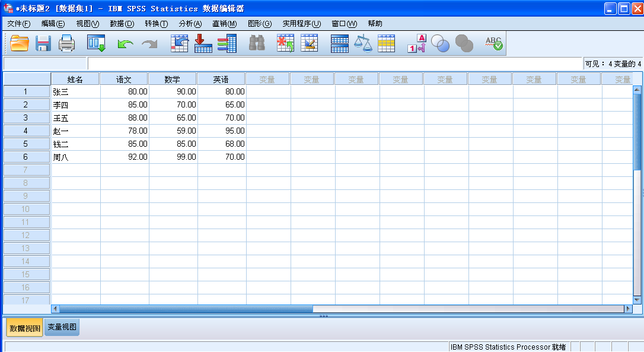This screenshot has width=644, height=352.
Task: Open the Recall recently used dialogs icon
Action: pos(96,43)
